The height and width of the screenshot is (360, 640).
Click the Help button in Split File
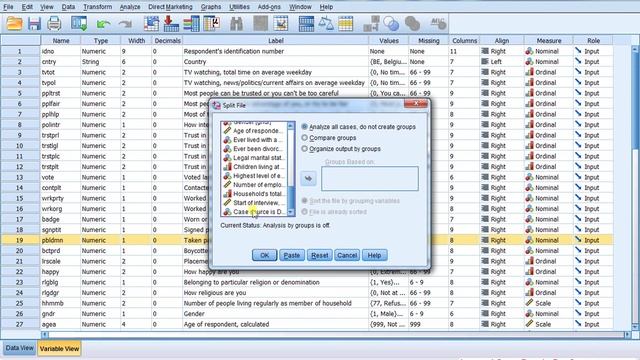tap(374, 255)
